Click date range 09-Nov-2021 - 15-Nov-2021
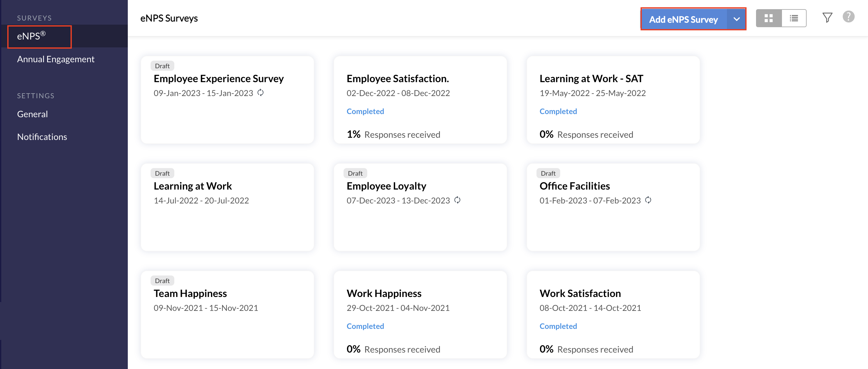The image size is (868, 369). 206,308
